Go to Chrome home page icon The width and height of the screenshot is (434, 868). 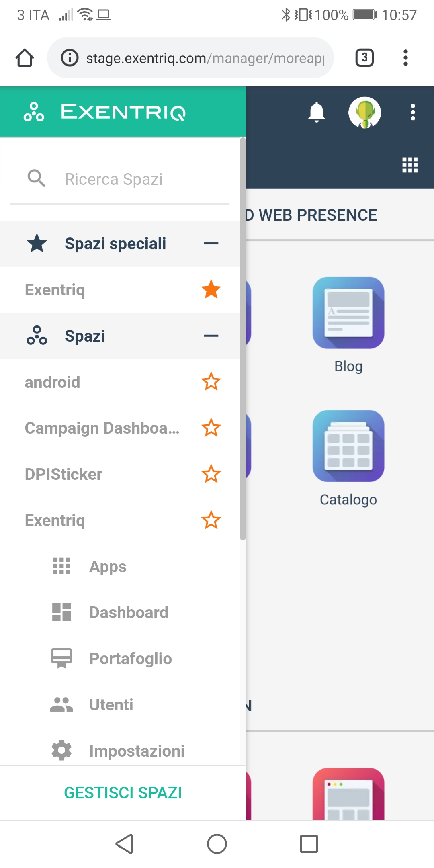point(25,58)
